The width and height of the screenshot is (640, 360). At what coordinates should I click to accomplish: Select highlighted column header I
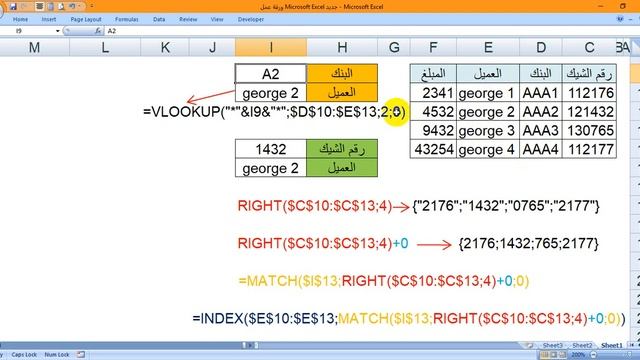(271, 47)
